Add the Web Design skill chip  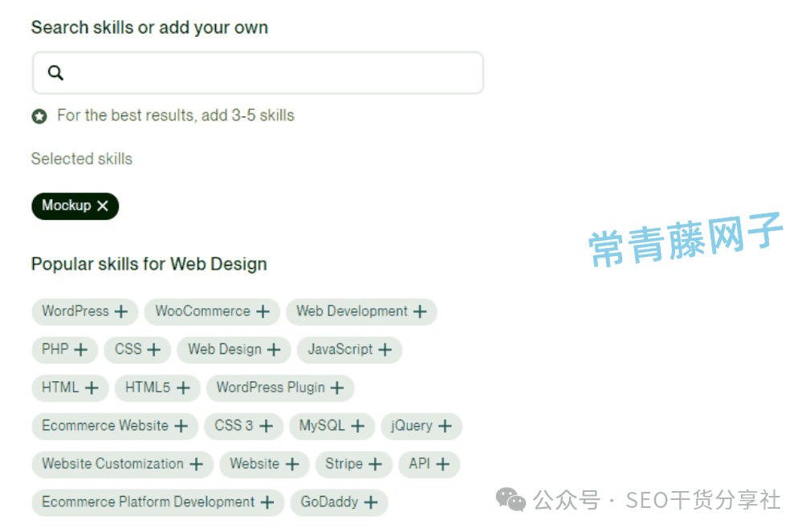point(234,350)
